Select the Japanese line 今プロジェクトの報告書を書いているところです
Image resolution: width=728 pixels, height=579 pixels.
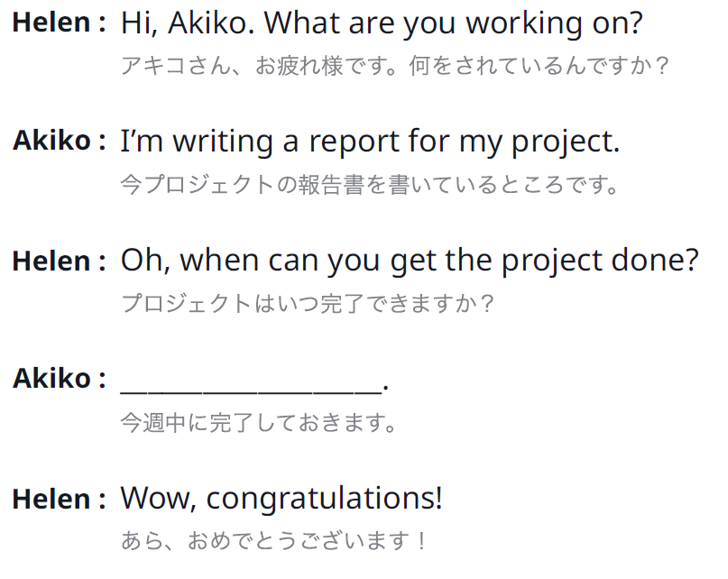point(370,186)
